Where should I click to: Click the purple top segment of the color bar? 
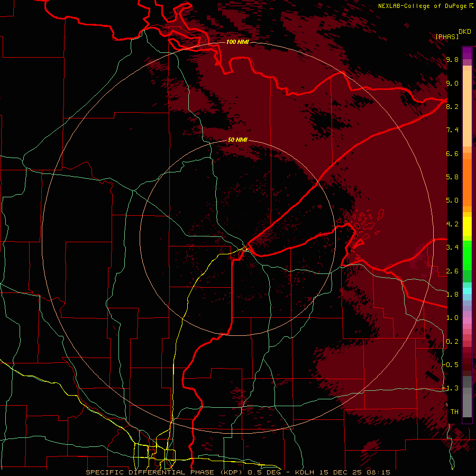coord(467,53)
